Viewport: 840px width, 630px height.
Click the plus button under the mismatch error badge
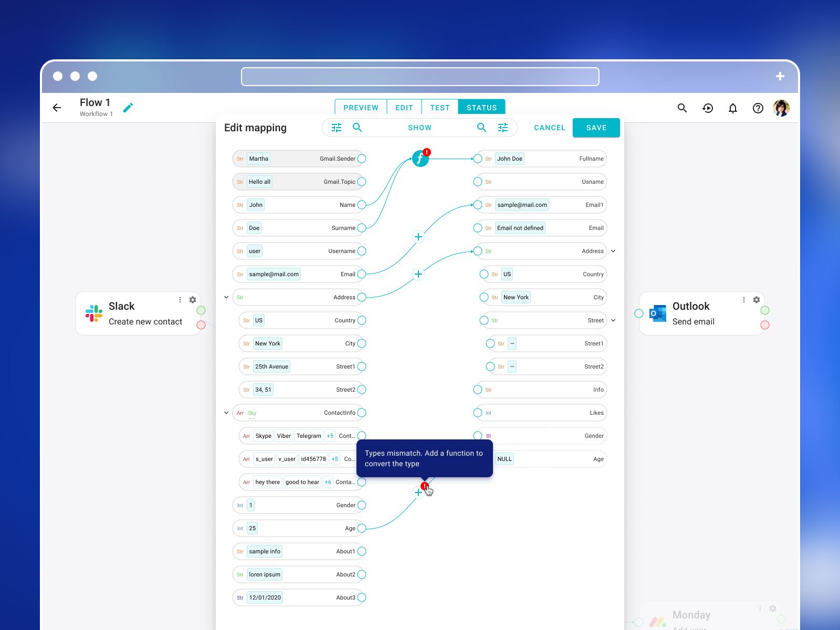pos(418,492)
